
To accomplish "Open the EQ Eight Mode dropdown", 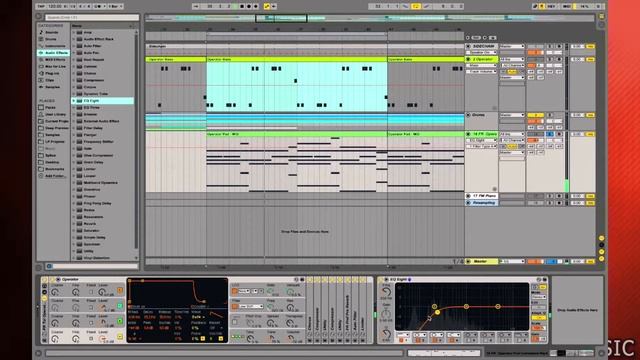I will (x=538, y=297).
